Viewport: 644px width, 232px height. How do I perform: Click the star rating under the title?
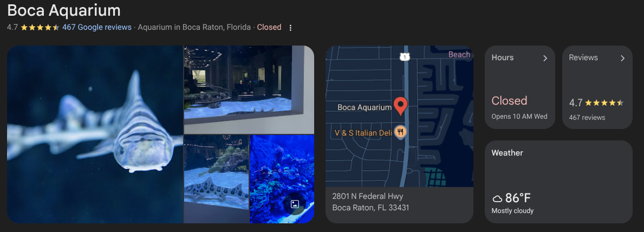coord(40,28)
